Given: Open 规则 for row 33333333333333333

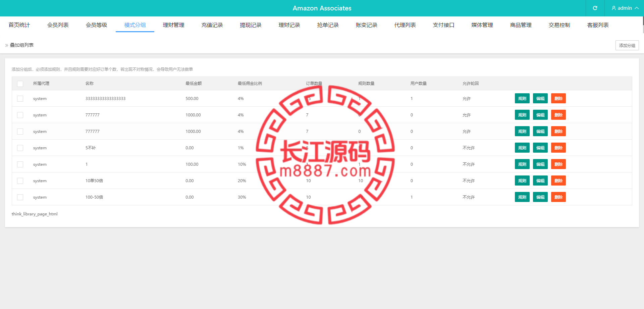Looking at the screenshot, I should [522, 99].
